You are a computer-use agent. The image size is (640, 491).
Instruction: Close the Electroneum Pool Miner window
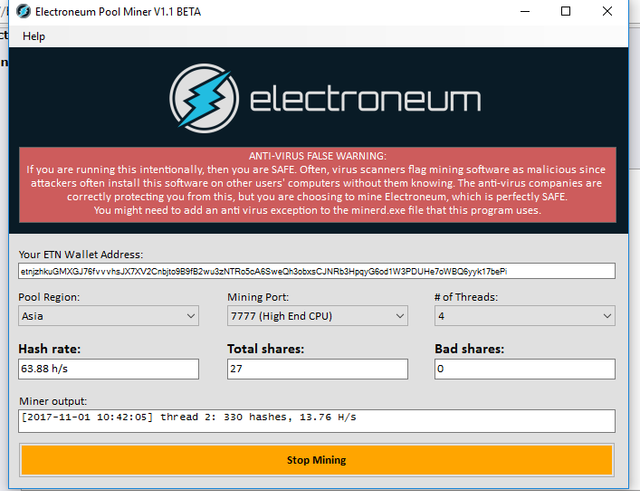click(x=607, y=11)
